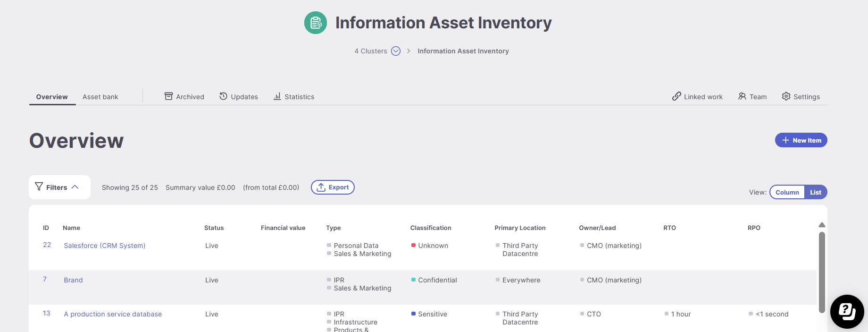Screen dimensions: 868x332
Task: Click Showing 25 of 25 text
Action: (130, 187)
